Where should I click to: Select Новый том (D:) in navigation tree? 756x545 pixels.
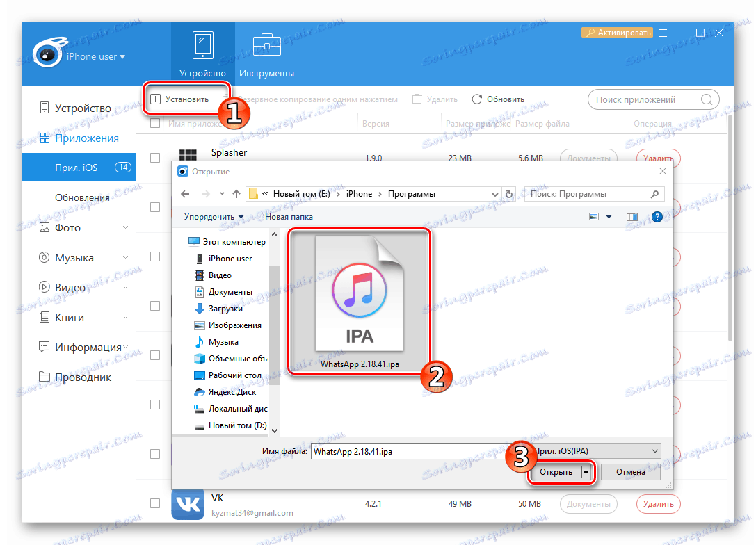[x=230, y=425]
